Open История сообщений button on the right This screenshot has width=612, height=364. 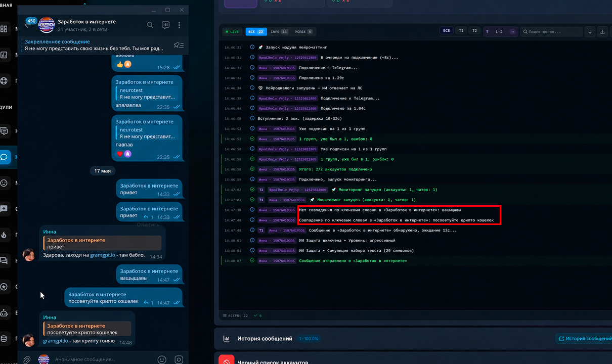[x=584, y=338]
